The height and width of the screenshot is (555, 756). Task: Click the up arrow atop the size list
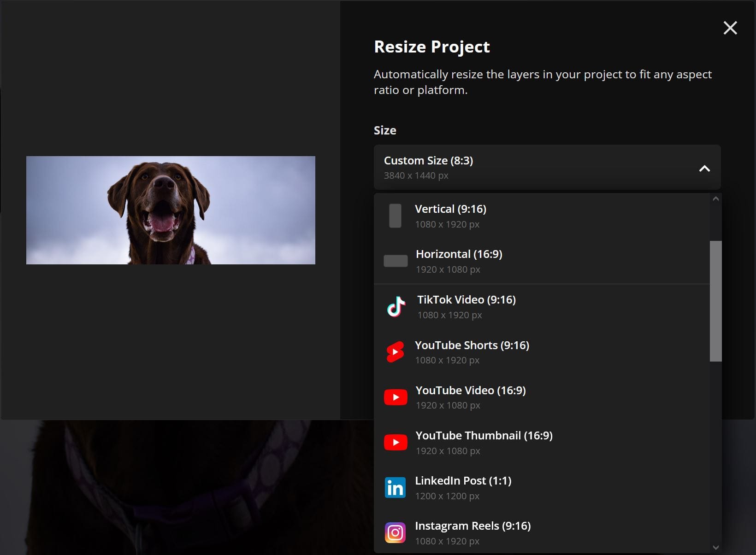(x=715, y=199)
